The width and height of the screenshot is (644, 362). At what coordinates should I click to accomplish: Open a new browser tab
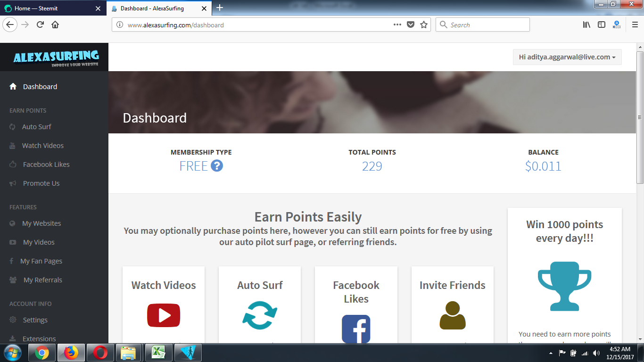coord(220,8)
